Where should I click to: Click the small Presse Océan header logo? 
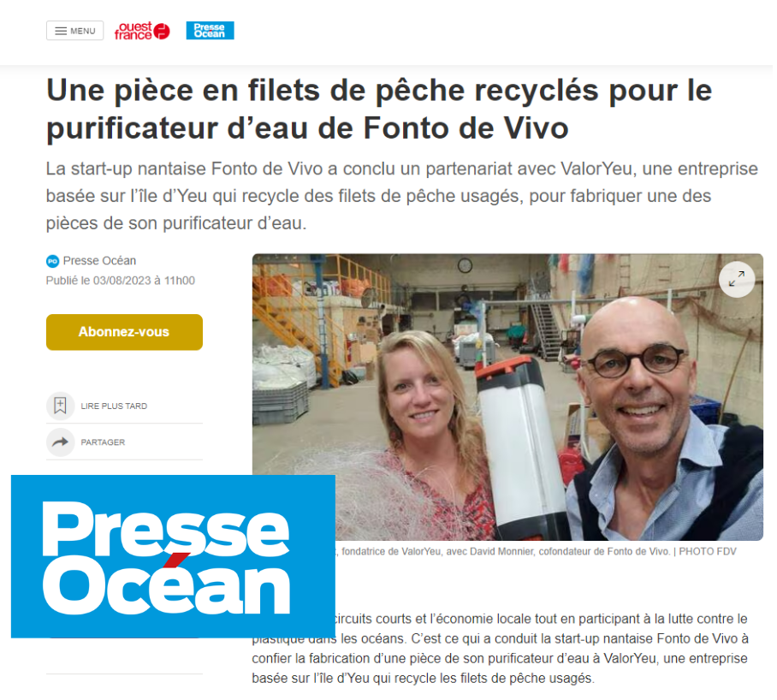[211, 31]
